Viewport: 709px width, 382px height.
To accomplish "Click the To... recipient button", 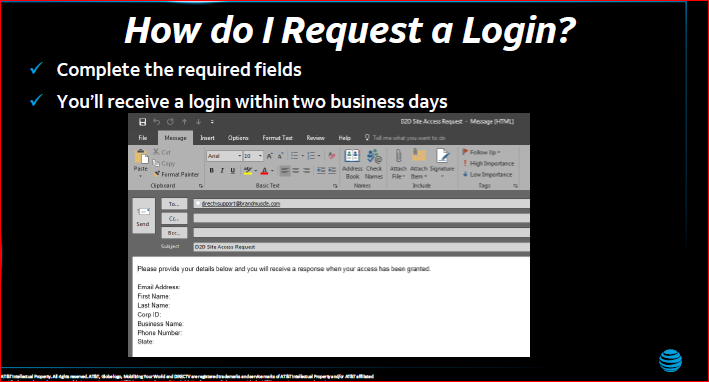I will 174,204.
